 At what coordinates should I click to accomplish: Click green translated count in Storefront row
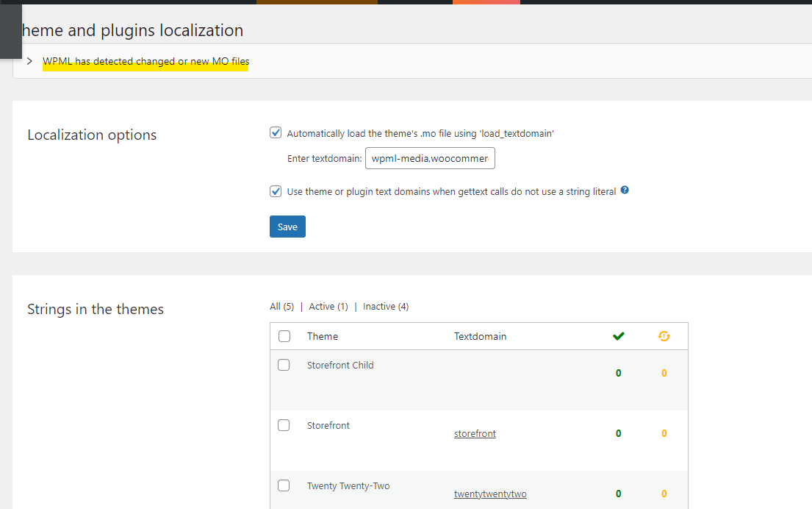click(x=618, y=433)
